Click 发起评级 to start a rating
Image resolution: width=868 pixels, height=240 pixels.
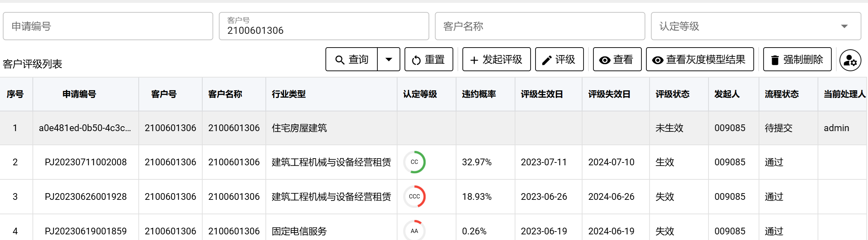click(496, 60)
